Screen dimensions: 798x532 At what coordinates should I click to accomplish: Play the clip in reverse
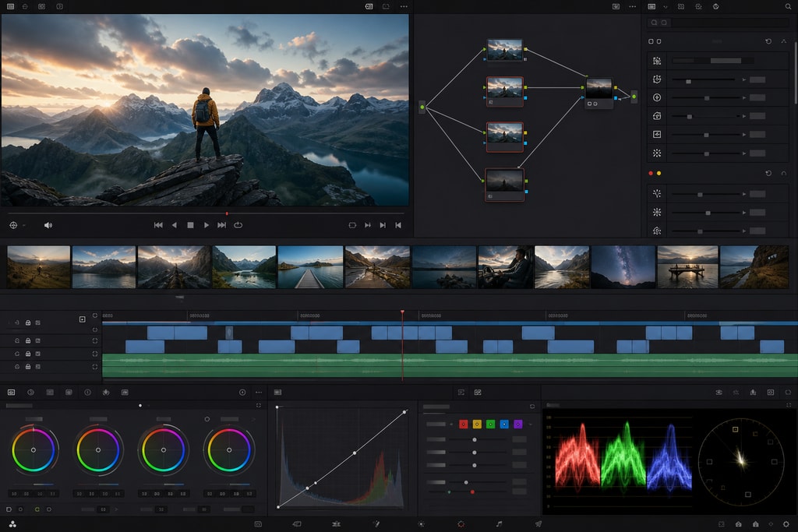175,225
